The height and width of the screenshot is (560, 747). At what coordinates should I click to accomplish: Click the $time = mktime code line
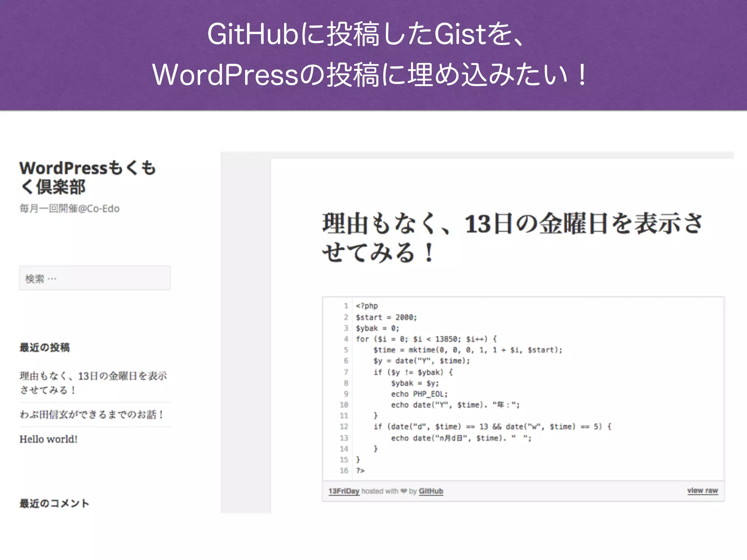point(468,350)
